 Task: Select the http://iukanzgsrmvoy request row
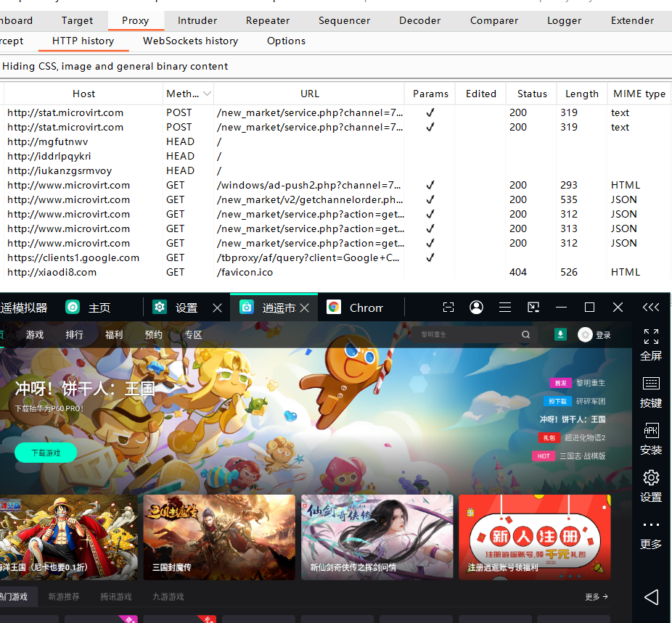click(x=336, y=171)
